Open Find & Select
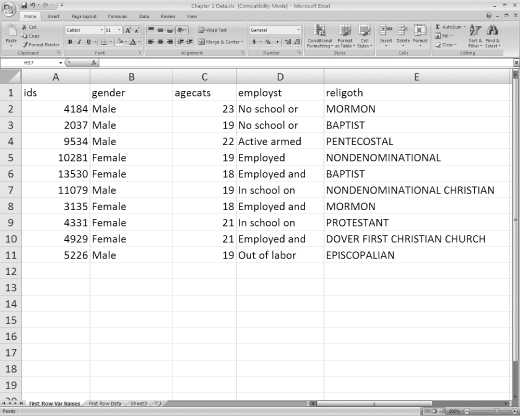 492,36
